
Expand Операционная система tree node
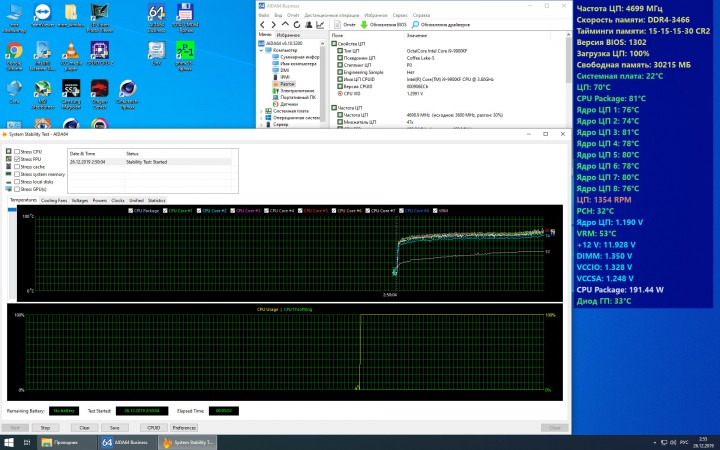(261, 118)
